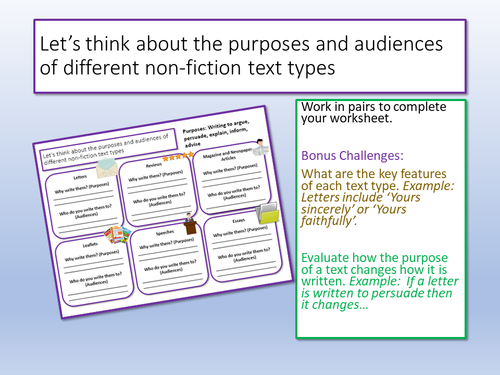This screenshot has width=500, height=375.
Task: Click the Letters section box
Action: point(84,204)
